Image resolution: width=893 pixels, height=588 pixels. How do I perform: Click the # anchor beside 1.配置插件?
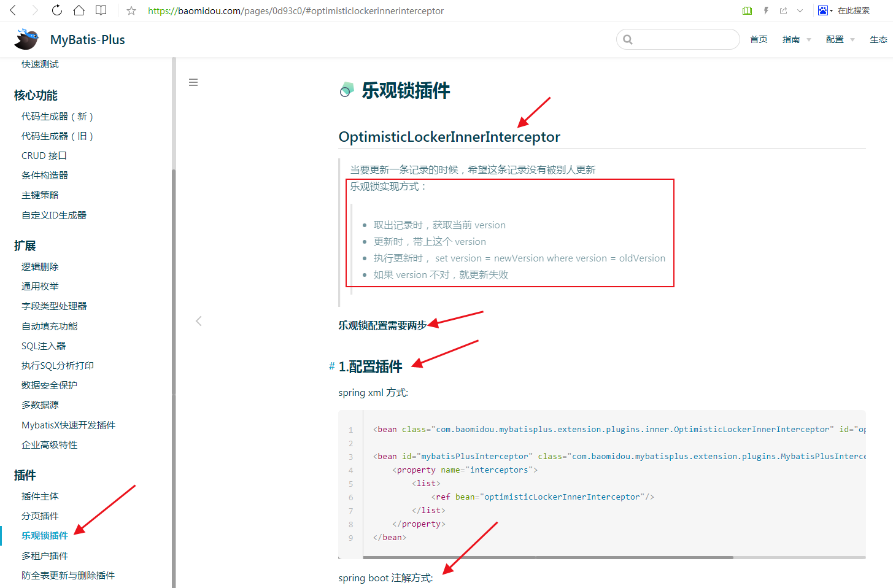[x=332, y=366]
